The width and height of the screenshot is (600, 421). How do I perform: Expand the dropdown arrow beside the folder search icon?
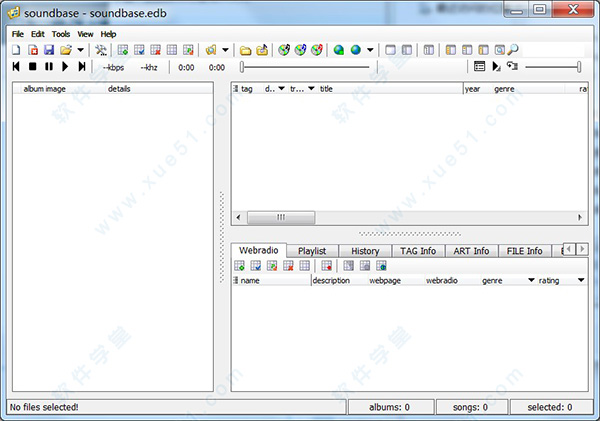tap(225, 50)
